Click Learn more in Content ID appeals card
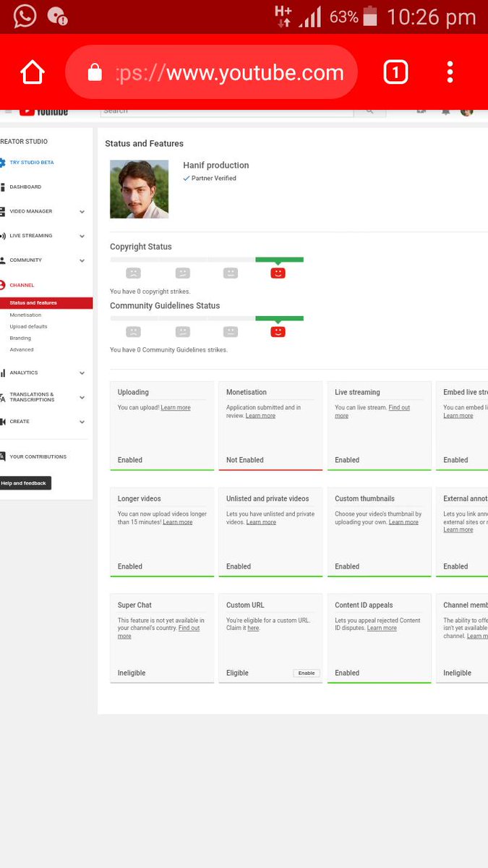Screen dimensions: 488x868 coord(382,628)
